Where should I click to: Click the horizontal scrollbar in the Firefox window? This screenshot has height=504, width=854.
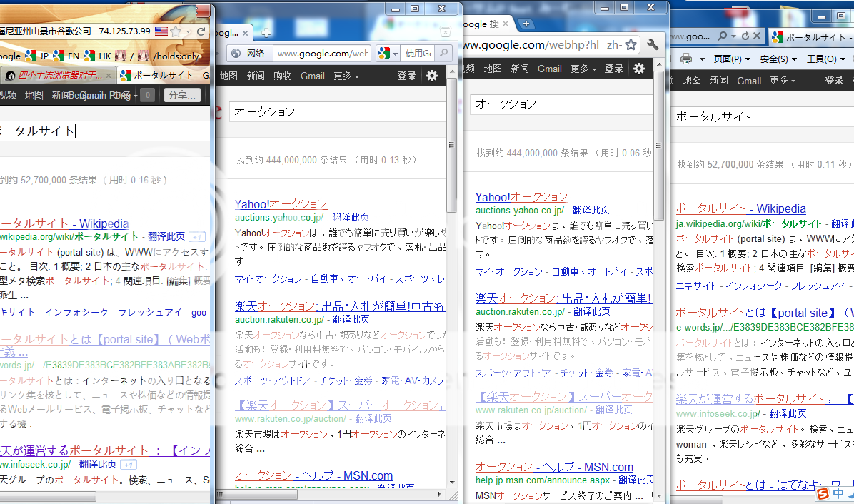click(x=48, y=496)
